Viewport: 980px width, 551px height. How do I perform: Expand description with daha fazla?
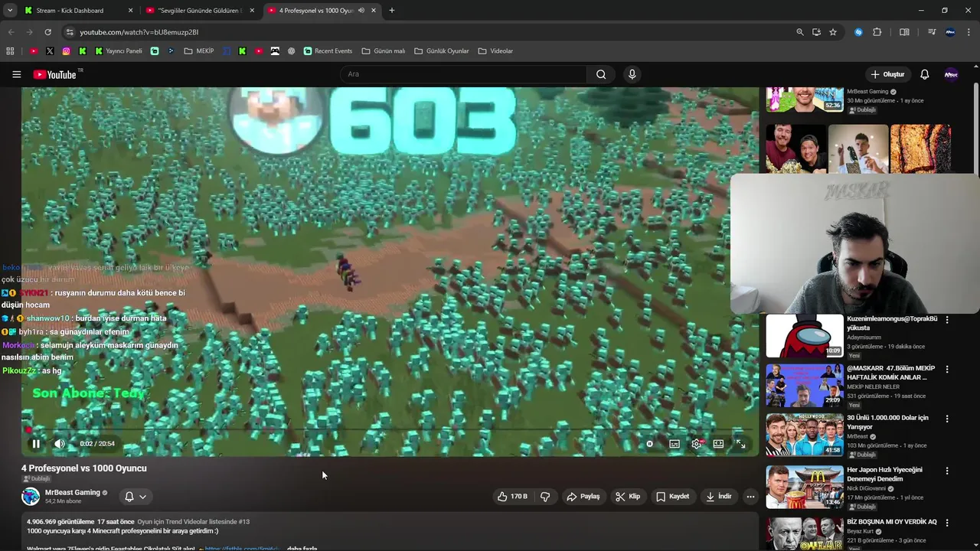[x=302, y=549]
